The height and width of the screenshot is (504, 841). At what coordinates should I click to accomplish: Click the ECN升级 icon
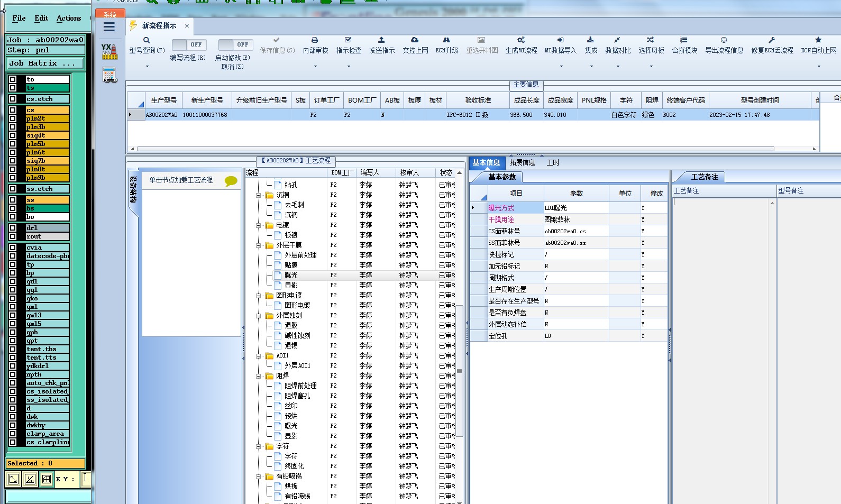click(446, 40)
